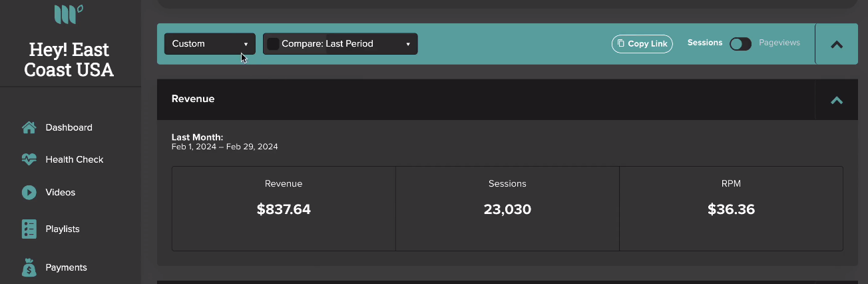Collapse the teal filter bar chevron
This screenshot has width=868, height=284.
coord(837,45)
